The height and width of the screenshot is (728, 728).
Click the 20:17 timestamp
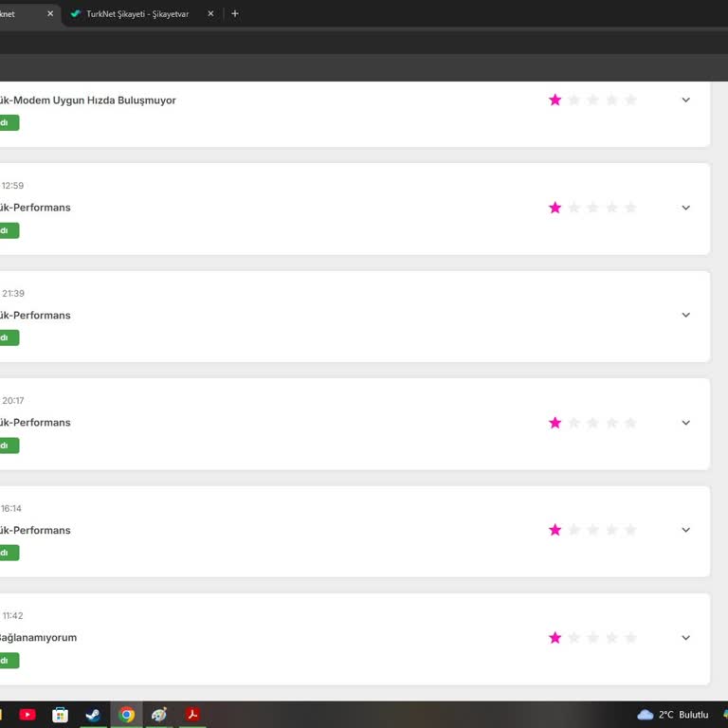coord(13,401)
